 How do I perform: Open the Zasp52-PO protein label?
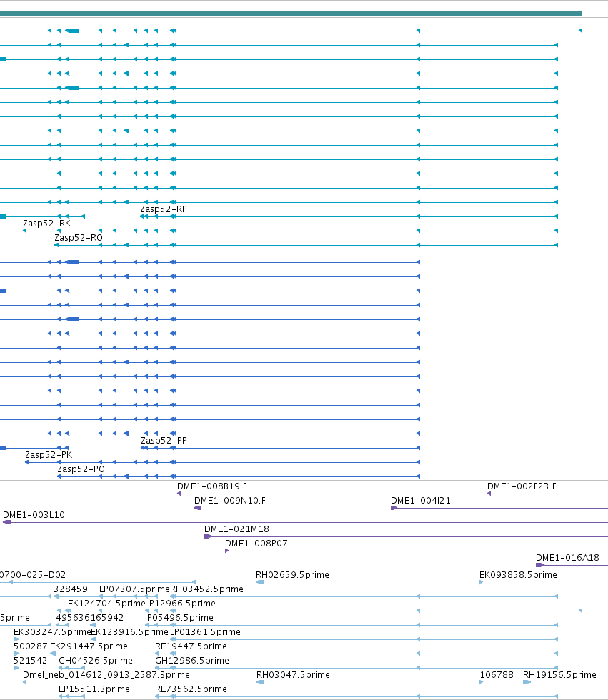pyautogui.click(x=81, y=469)
